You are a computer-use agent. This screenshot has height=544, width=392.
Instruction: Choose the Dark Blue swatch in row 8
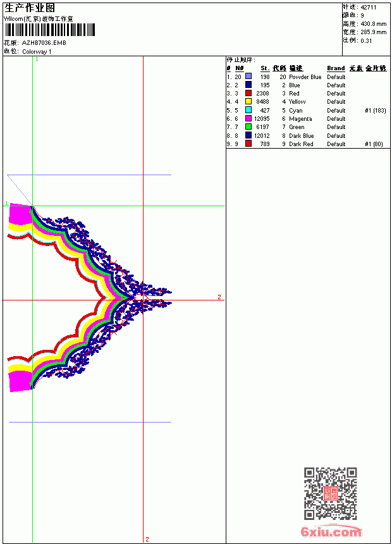248,135
